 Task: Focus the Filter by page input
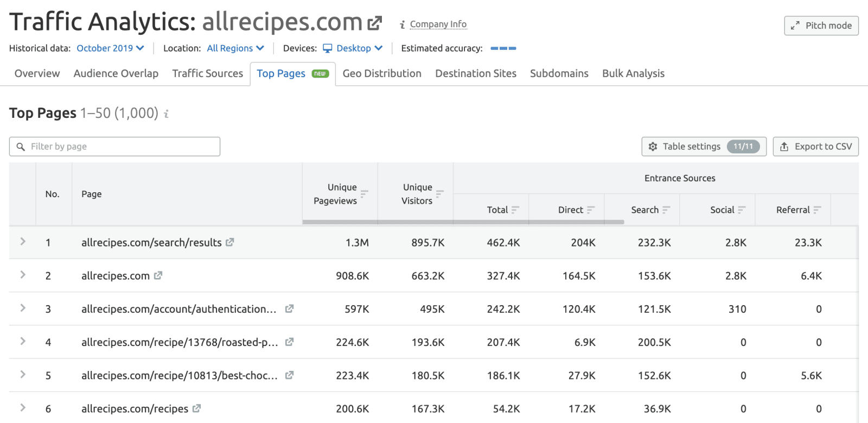114,147
